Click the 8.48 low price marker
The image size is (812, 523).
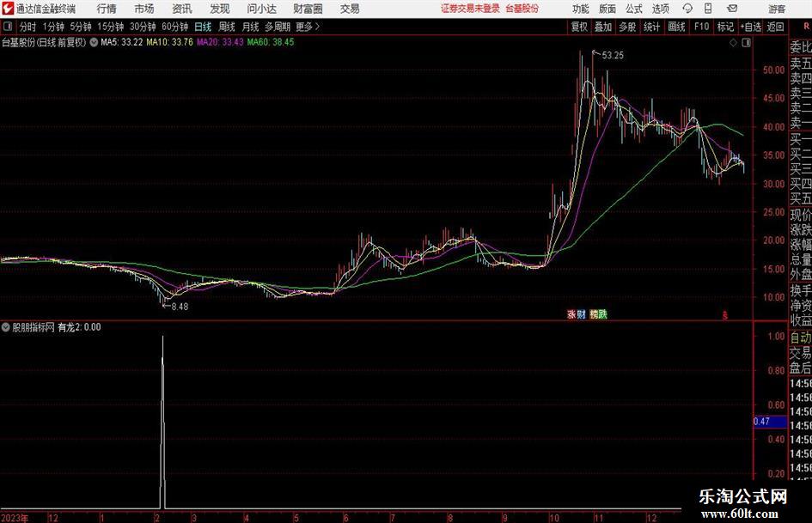pos(180,307)
